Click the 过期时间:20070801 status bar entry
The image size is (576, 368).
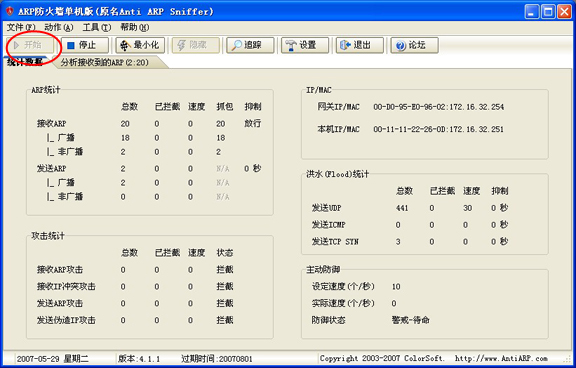217,359
